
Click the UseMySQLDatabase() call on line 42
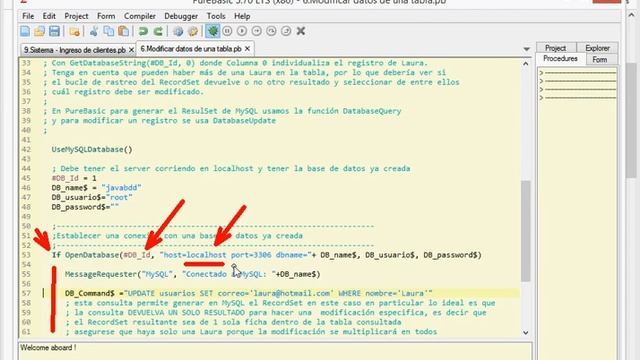coord(92,149)
